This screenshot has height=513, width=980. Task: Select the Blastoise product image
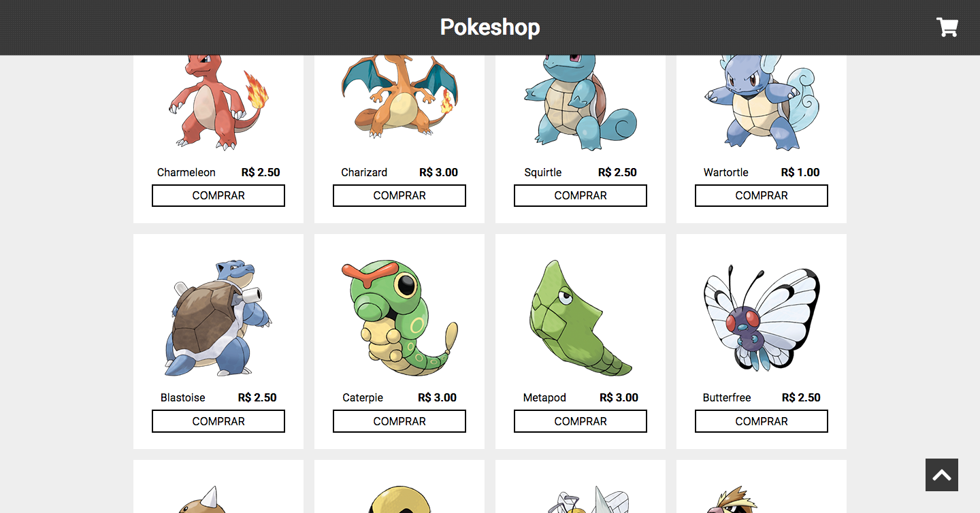218,318
